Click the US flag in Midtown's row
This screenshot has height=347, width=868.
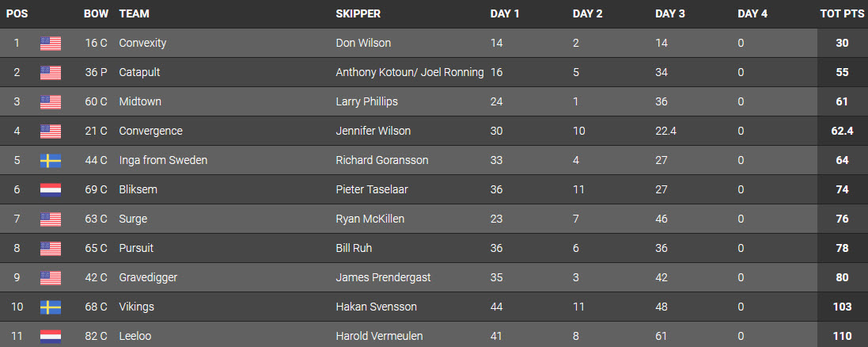click(51, 101)
